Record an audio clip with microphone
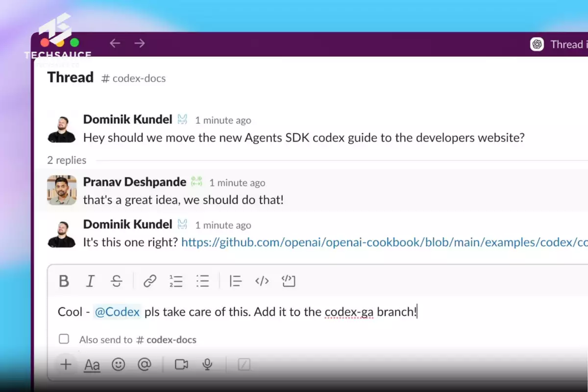 (207, 364)
